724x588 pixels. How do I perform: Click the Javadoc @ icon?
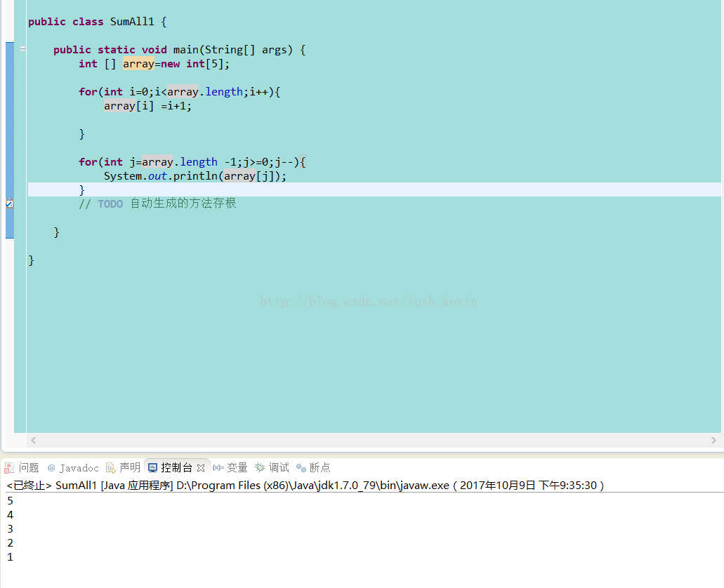click(51, 468)
